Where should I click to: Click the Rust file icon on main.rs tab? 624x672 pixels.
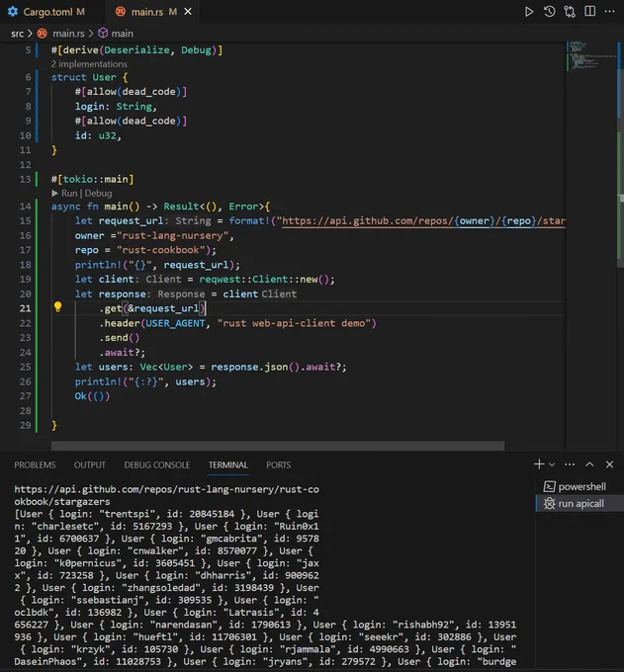point(121,12)
